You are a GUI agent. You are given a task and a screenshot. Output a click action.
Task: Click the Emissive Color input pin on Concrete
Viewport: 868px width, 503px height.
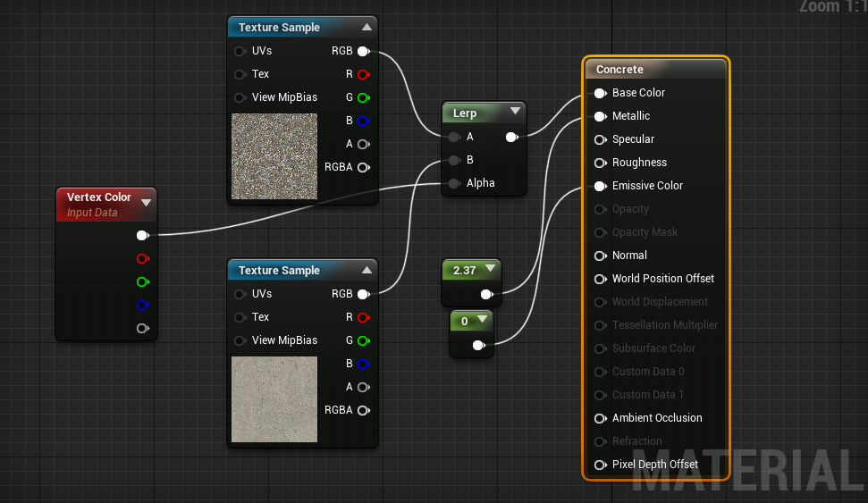point(601,186)
